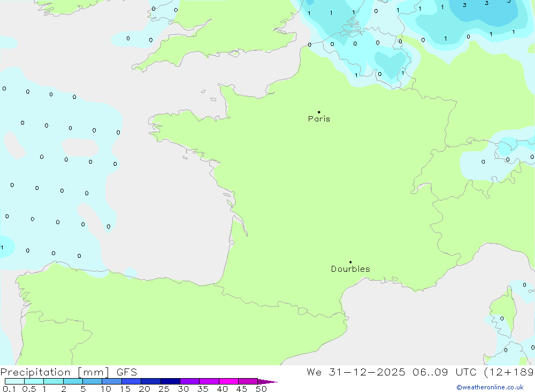Pick the 15–20 mm royal blue legend swatch
Image resolution: width=535 pixels, height=392 pixels.
tap(132, 381)
